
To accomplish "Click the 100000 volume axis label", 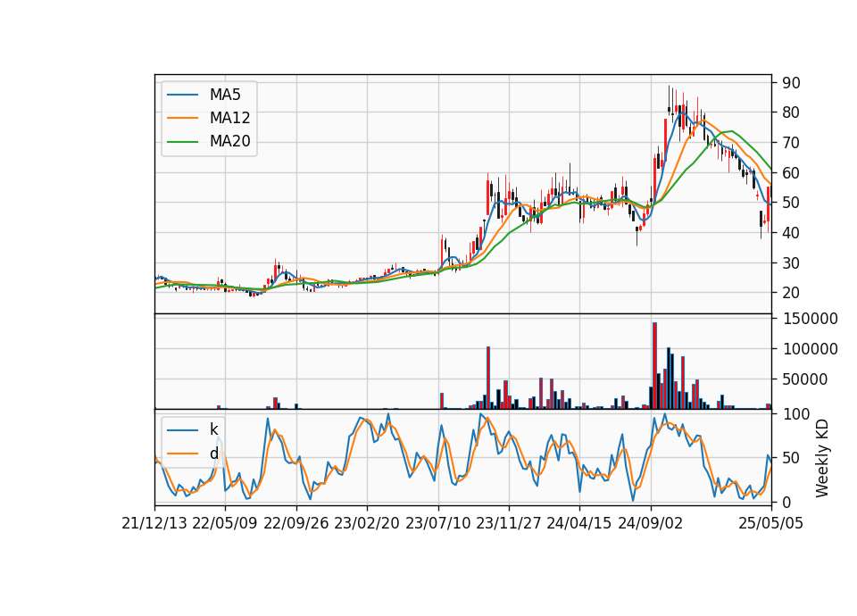I will [x=810, y=349].
